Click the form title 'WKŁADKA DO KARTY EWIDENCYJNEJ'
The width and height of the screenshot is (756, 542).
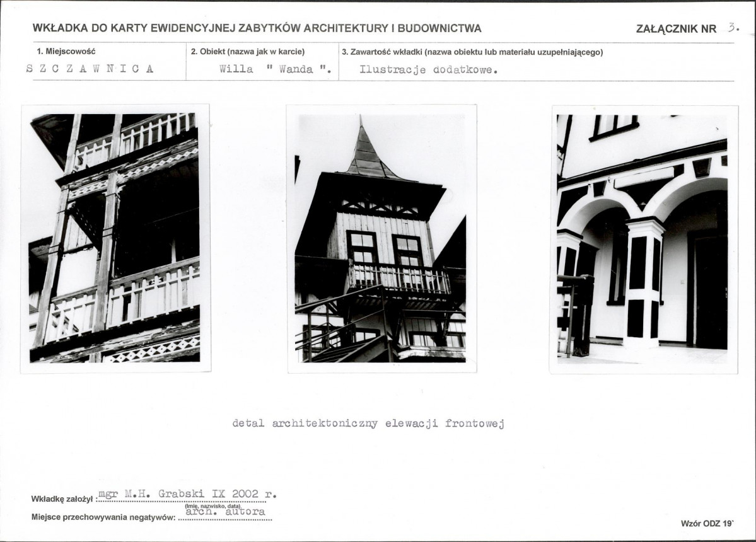[x=257, y=28]
